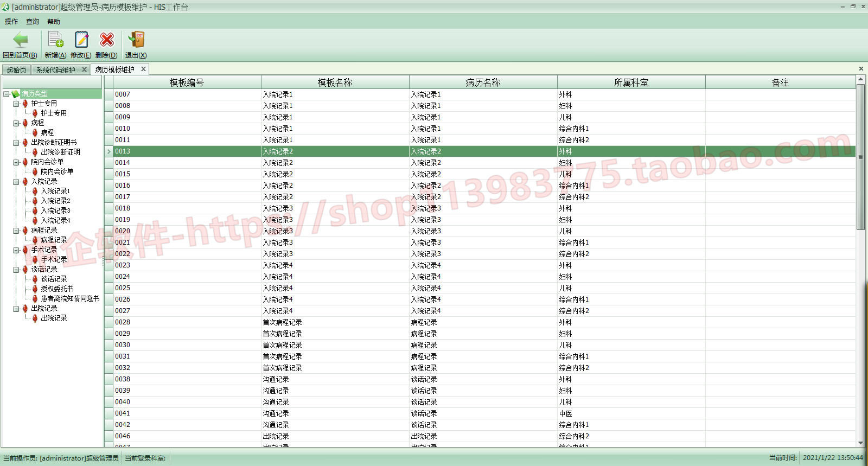Collapse the 手术记录 tree group
The height and width of the screenshot is (466, 868).
[x=16, y=250]
